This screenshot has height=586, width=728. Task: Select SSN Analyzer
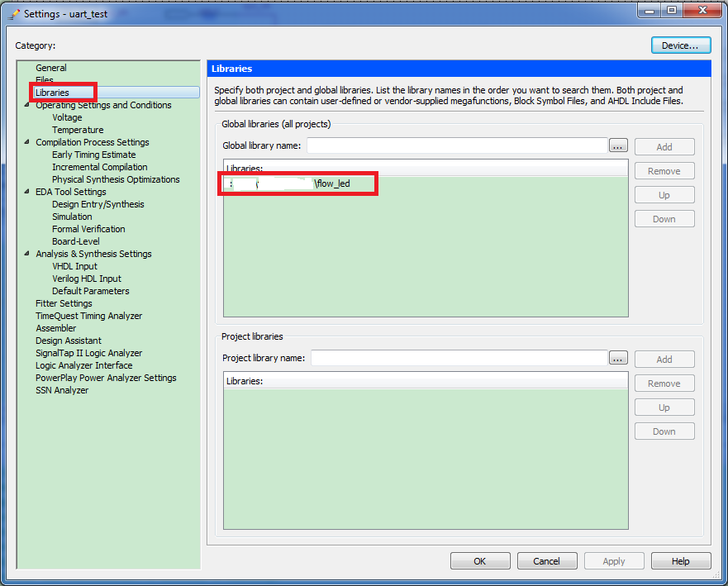[x=62, y=390]
